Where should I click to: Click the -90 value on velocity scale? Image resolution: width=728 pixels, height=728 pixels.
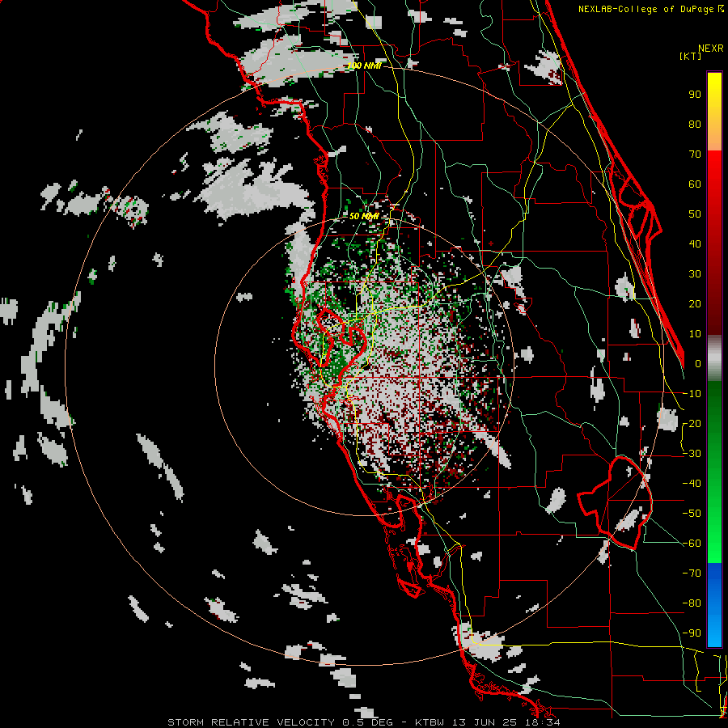click(x=692, y=633)
